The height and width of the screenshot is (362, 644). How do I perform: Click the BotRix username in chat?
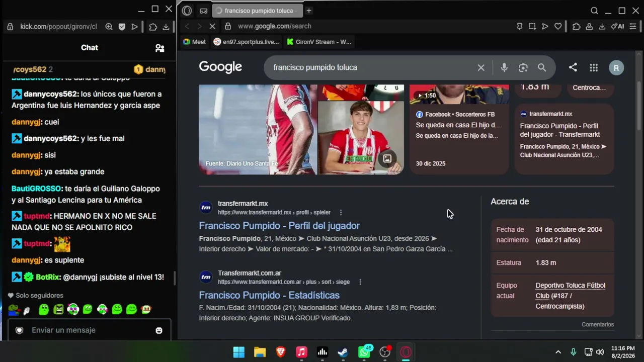point(48,277)
